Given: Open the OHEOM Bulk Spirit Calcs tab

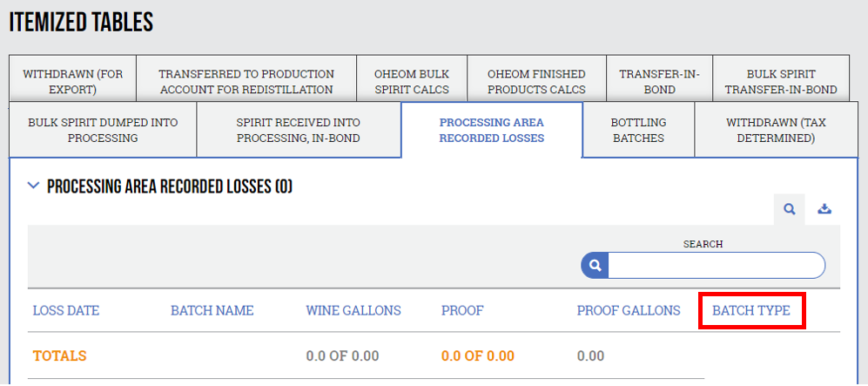Looking at the screenshot, I should coord(412,82).
